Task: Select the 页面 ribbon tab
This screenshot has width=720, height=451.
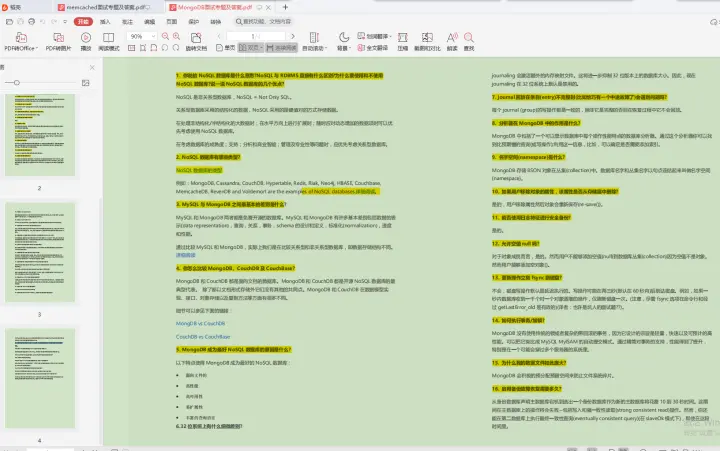Action: tap(172, 22)
